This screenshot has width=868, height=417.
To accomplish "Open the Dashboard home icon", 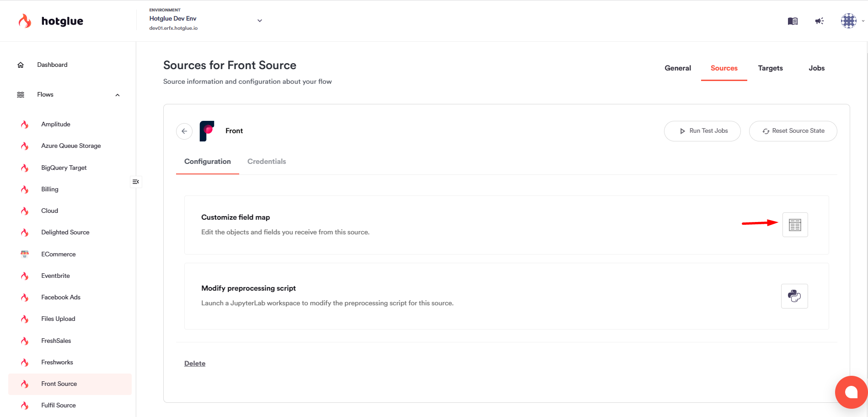I will [21, 65].
